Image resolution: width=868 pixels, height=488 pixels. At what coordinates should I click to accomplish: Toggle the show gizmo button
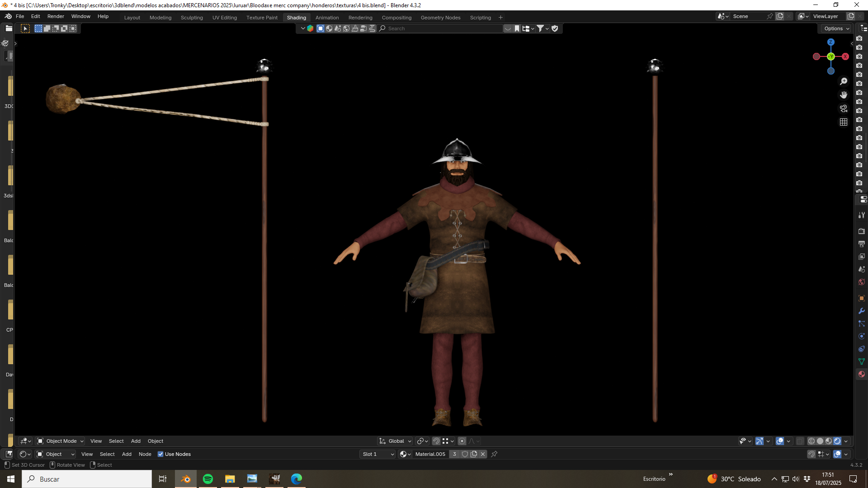(x=759, y=441)
